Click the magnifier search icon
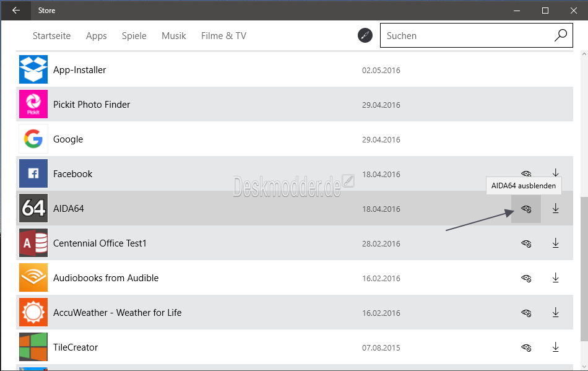The width and height of the screenshot is (588, 371). 560,35
